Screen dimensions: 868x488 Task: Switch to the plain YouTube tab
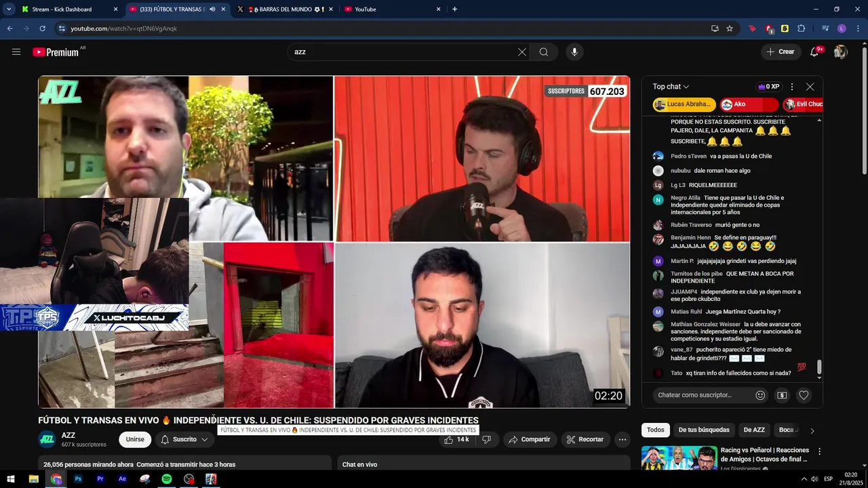point(393,9)
